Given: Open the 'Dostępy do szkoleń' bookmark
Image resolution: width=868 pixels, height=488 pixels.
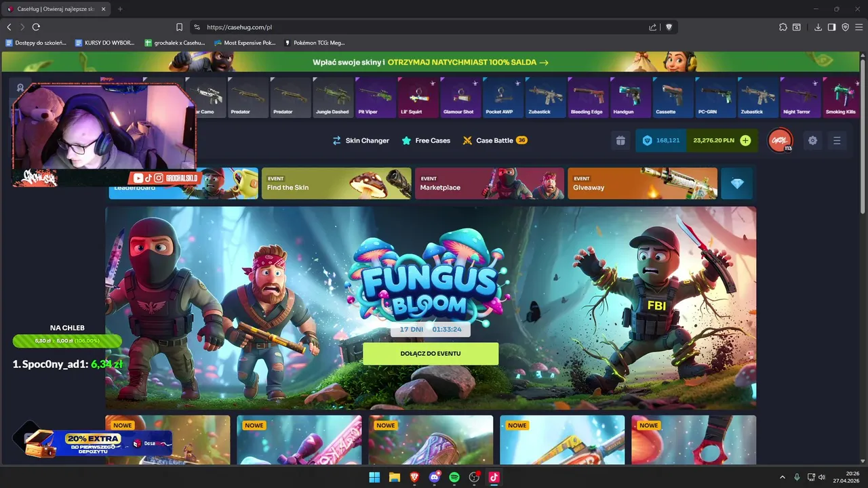Looking at the screenshot, I should (36, 43).
